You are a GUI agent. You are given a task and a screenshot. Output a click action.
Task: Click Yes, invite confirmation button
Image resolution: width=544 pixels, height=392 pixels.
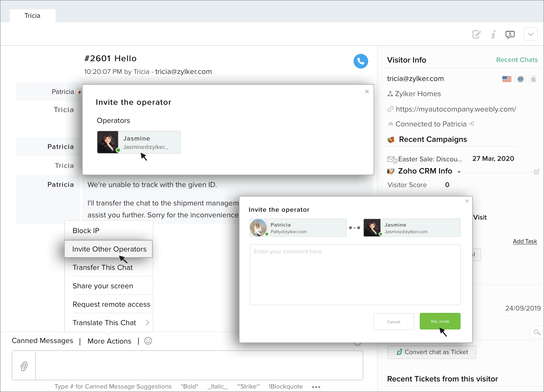click(x=441, y=322)
